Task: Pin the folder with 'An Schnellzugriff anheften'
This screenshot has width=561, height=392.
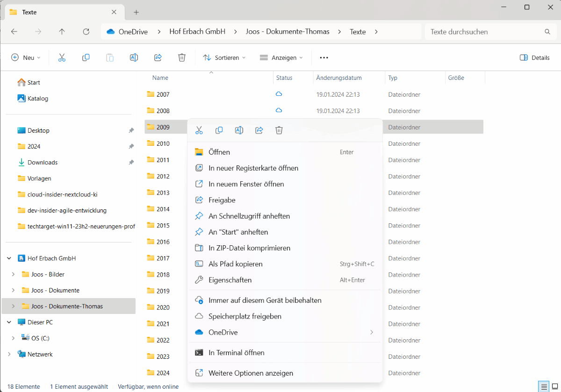Action: [249, 216]
